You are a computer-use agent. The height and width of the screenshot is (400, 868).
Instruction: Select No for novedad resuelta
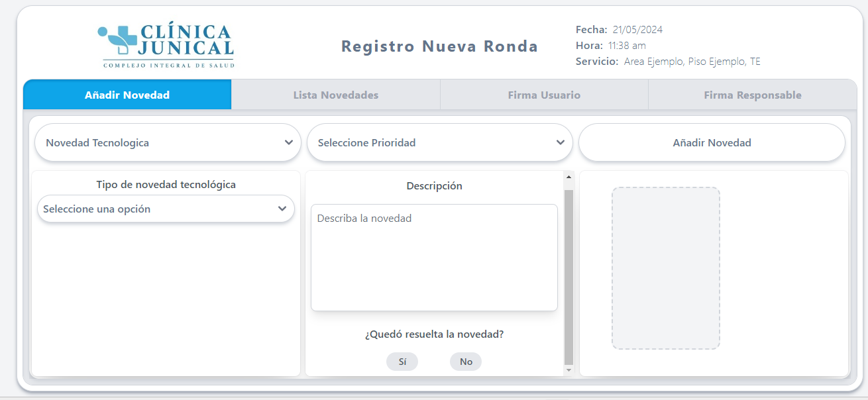pos(466,362)
